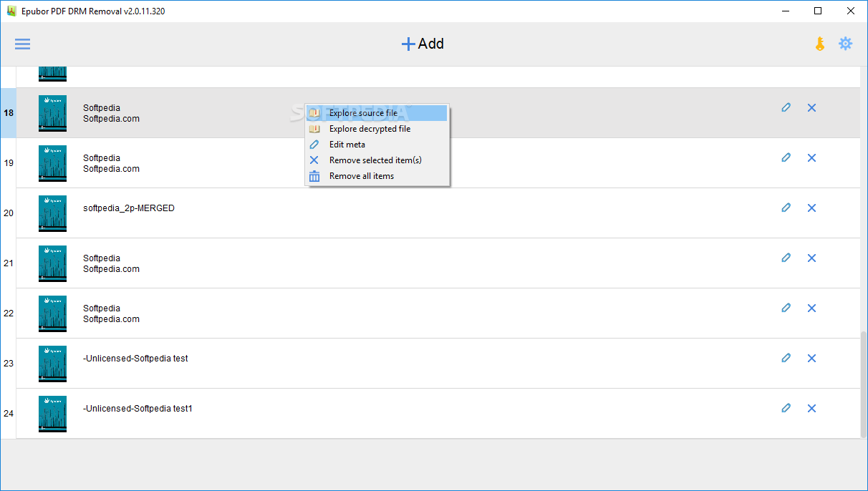Choose Remove all items
868x491 pixels.
pos(377,176)
